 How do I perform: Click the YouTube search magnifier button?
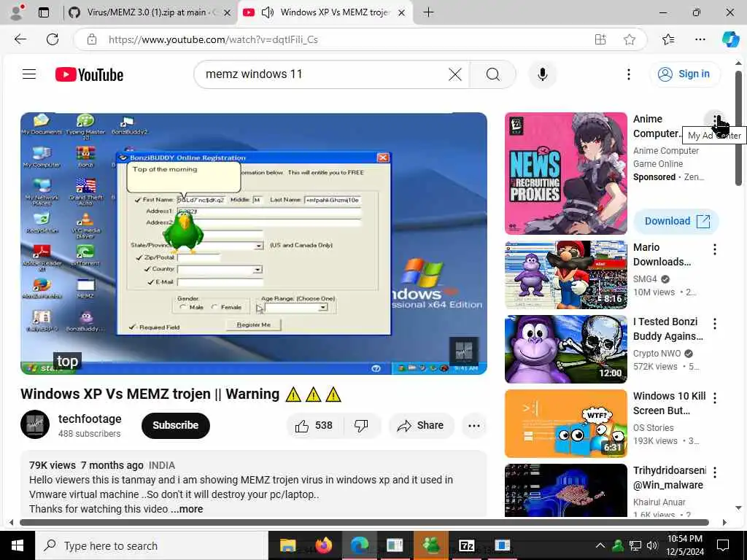pyautogui.click(x=493, y=74)
